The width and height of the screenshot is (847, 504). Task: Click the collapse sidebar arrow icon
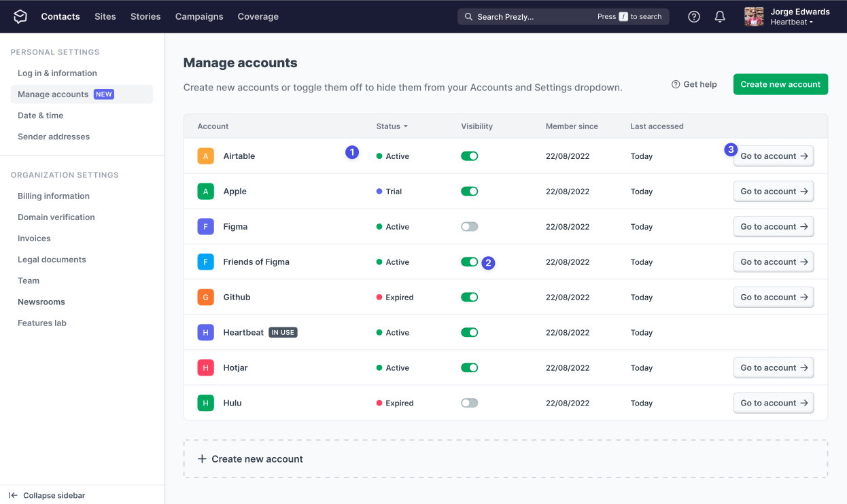pos(14,496)
